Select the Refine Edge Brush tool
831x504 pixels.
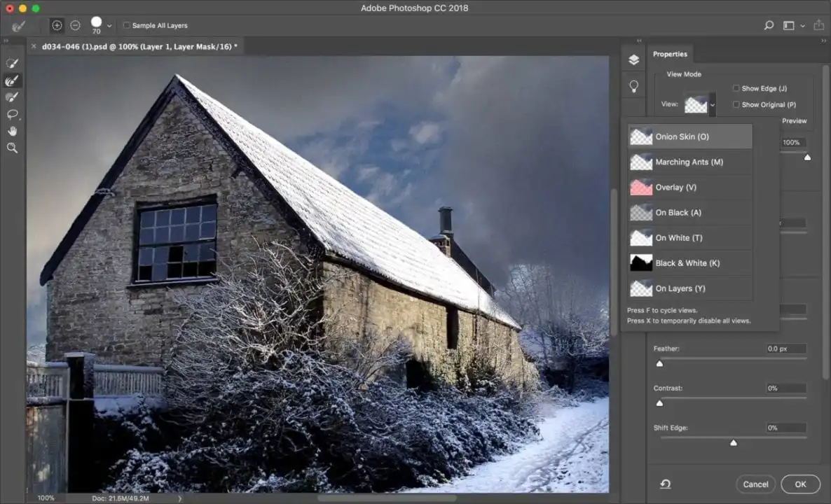(12, 80)
